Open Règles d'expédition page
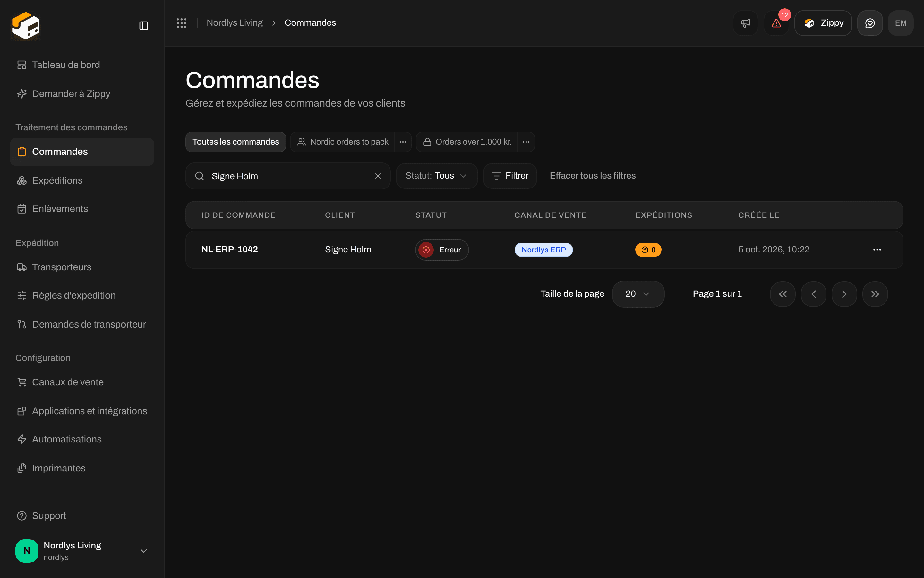 click(x=82, y=295)
